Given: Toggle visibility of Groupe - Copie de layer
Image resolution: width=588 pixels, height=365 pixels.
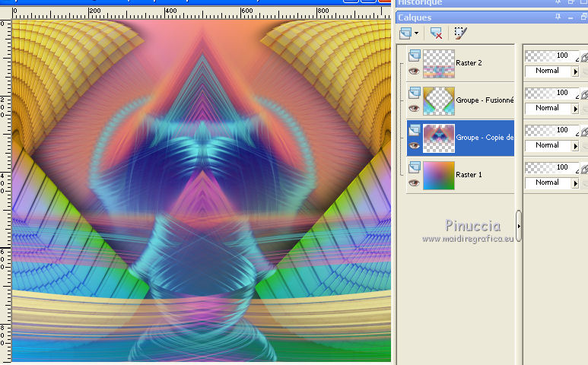Looking at the screenshot, I should [414, 145].
